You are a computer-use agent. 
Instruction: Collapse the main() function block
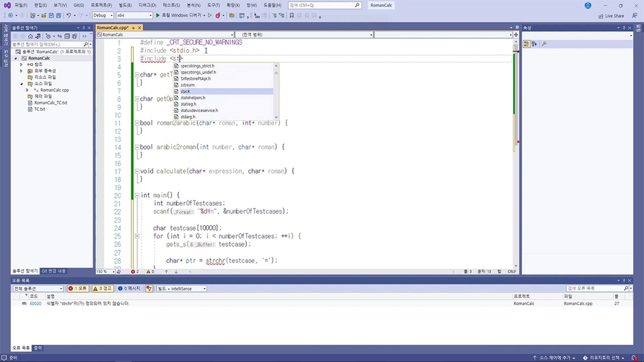pos(137,195)
